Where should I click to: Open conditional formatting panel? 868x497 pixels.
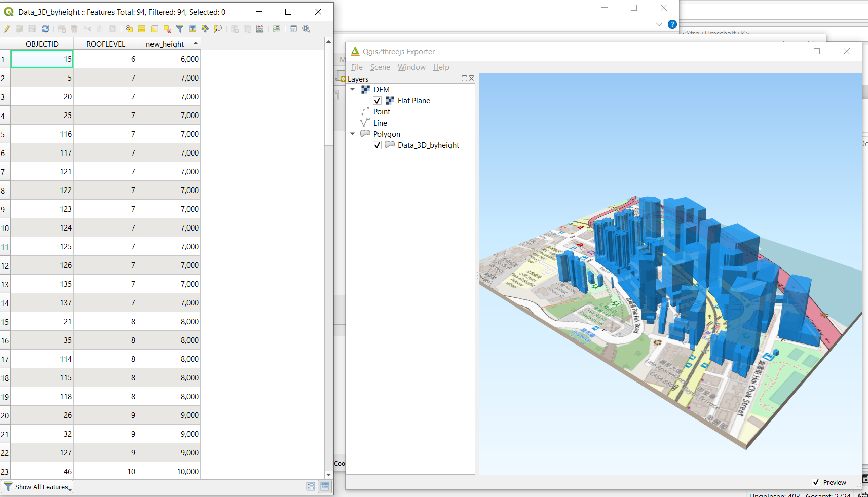(277, 29)
